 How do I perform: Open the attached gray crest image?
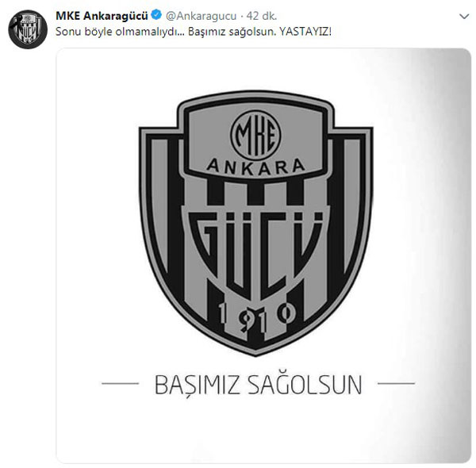[263, 255]
